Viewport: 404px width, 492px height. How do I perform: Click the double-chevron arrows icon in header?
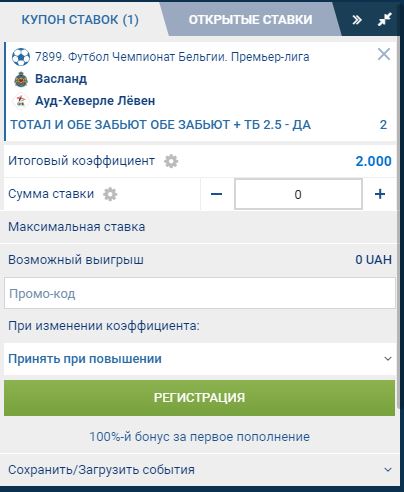click(357, 20)
